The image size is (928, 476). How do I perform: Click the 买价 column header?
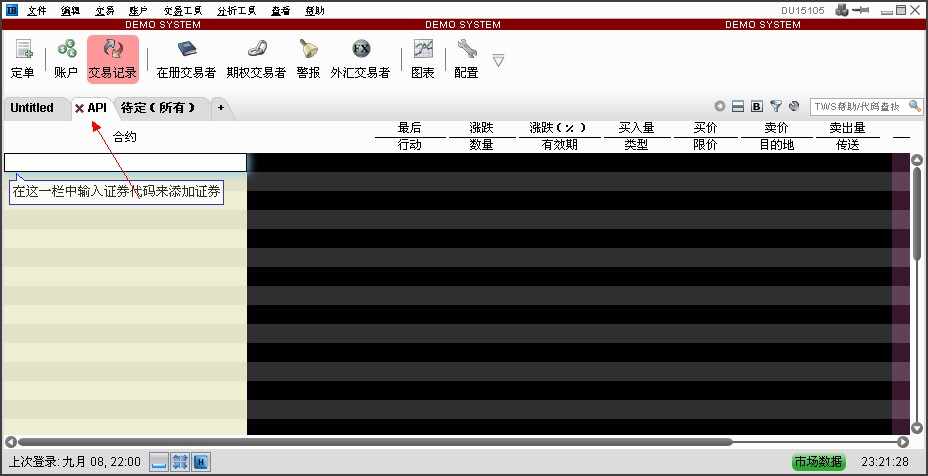point(705,128)
